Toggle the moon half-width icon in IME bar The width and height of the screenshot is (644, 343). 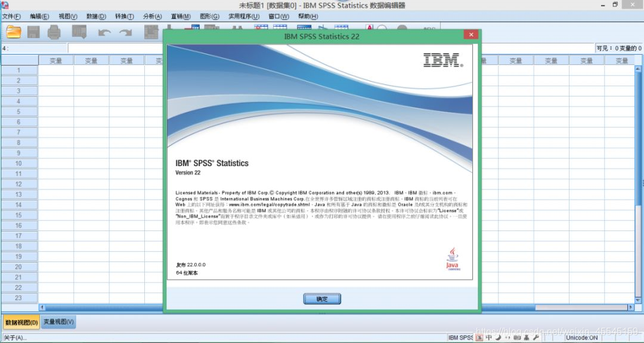point(498,338)
